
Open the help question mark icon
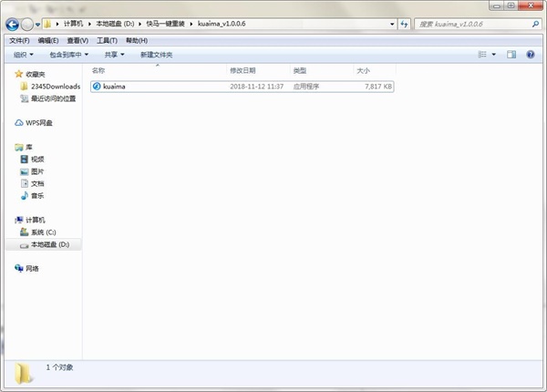pyautogui.click(x=531, y=55)
